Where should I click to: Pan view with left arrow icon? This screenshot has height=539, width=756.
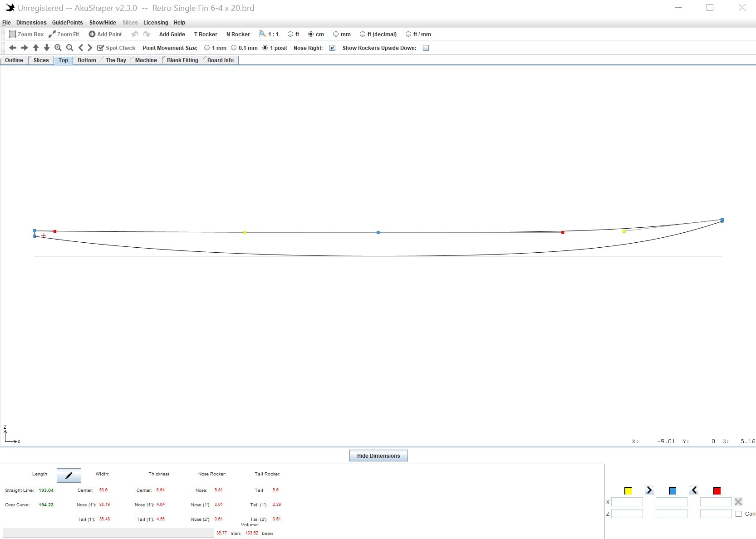pos(13,48)
